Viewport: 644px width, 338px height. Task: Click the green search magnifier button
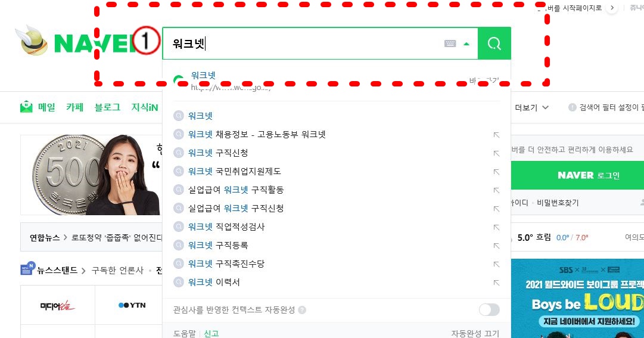point(494,44)
